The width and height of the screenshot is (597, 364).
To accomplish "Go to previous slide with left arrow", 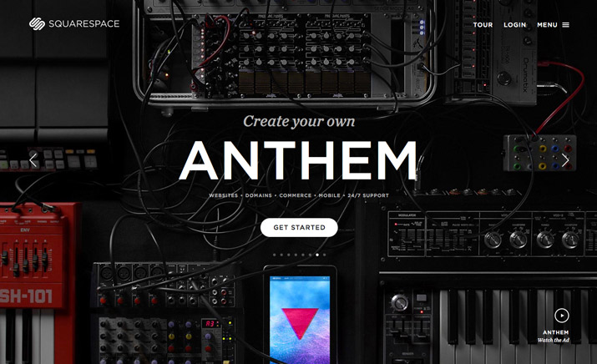I will (x=33, y=160).
